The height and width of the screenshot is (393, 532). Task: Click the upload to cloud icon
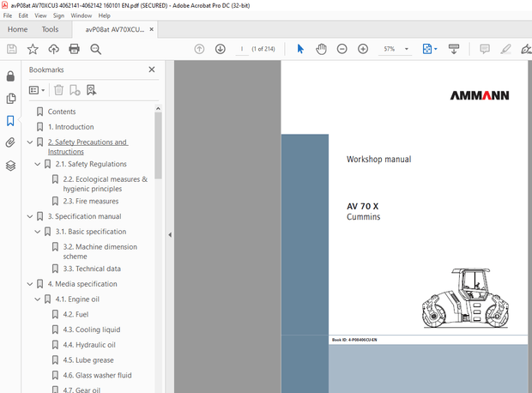53,49
